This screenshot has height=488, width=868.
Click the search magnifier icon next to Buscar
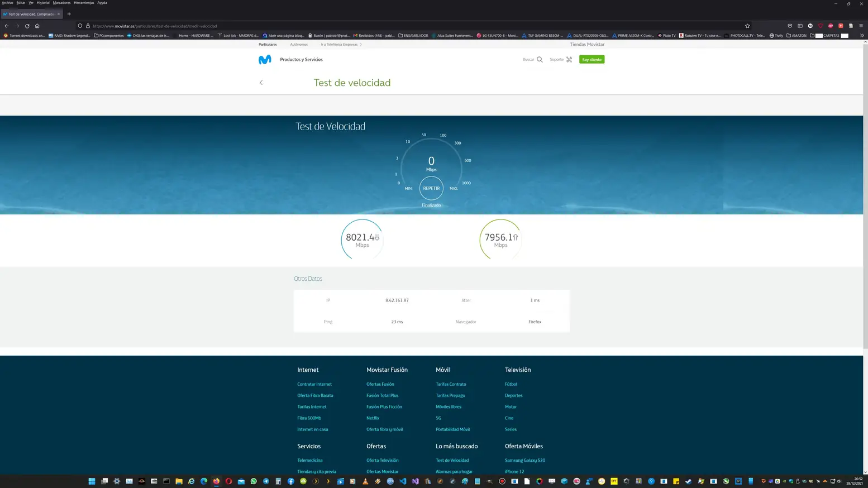pos(540,59)
